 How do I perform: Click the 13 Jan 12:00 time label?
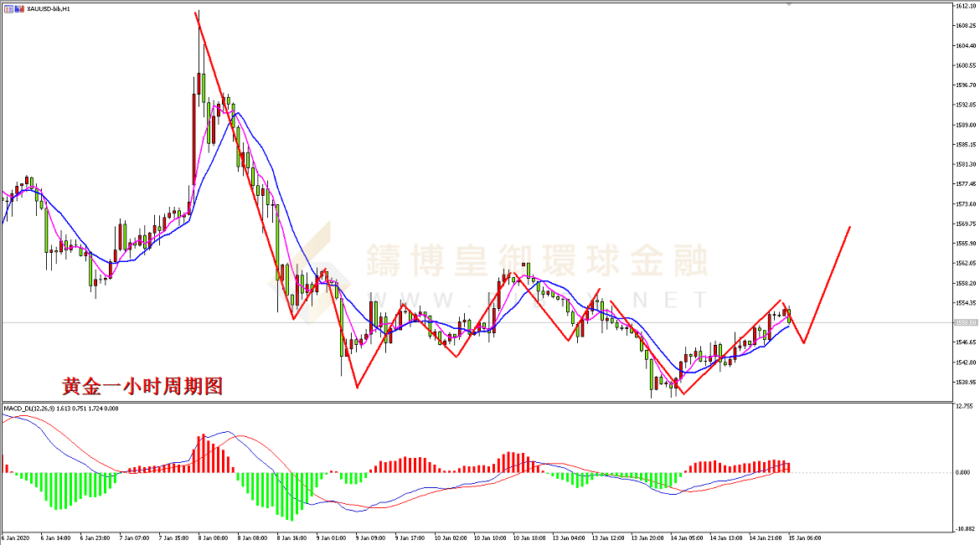[x=607, y=537]
